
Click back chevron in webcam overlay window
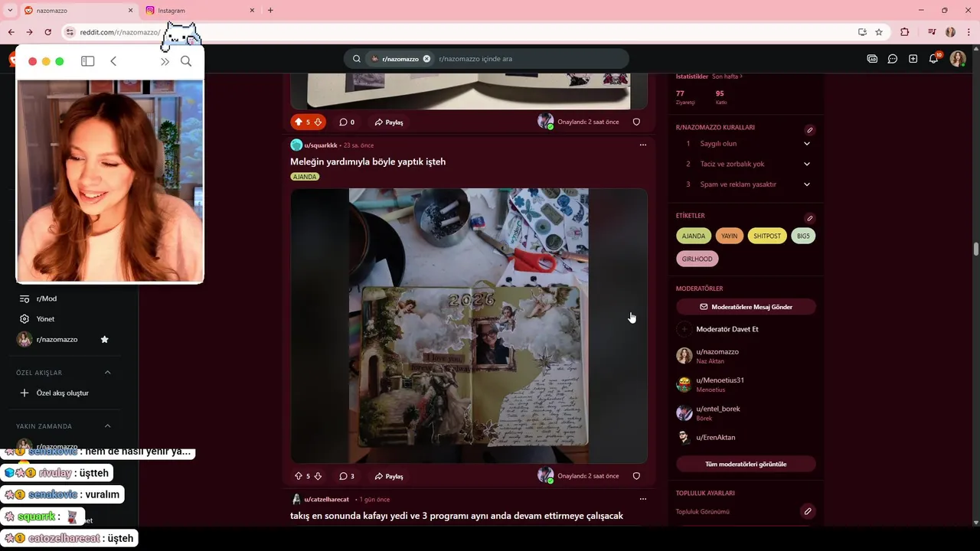pos(113,61)
